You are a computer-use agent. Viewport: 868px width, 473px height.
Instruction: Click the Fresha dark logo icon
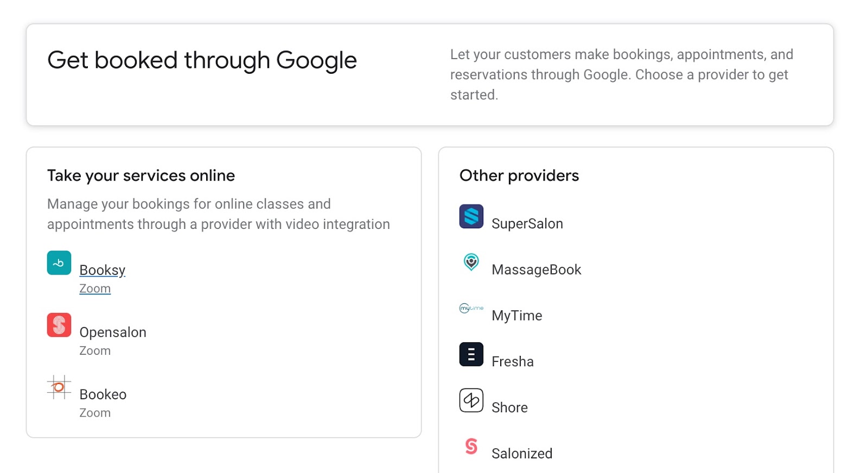click(471, 354)
